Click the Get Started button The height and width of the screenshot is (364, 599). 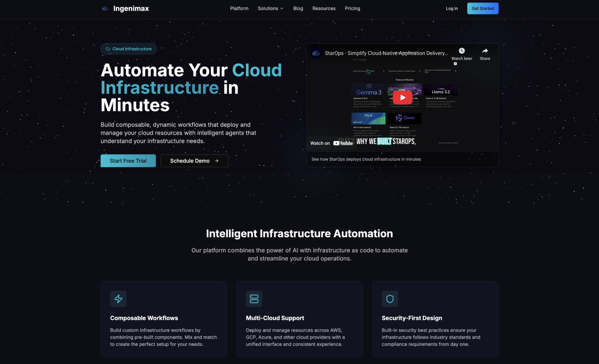pyautogui.click(x=483, y=8)
